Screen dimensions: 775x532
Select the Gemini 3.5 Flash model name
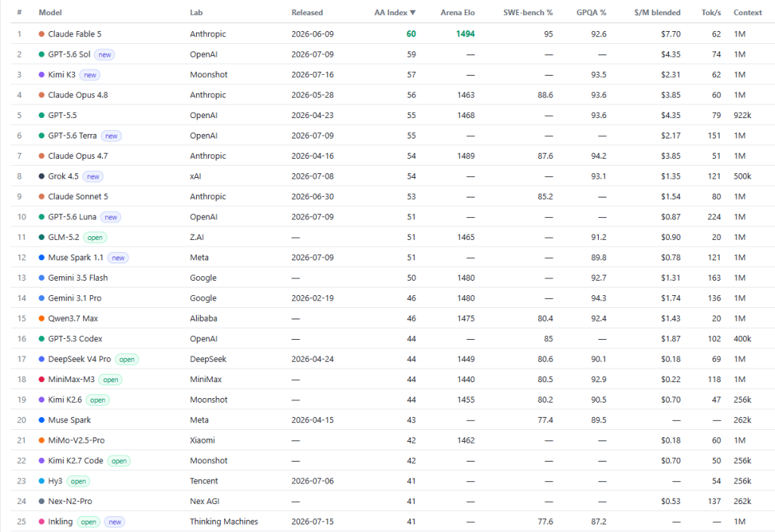78,278
